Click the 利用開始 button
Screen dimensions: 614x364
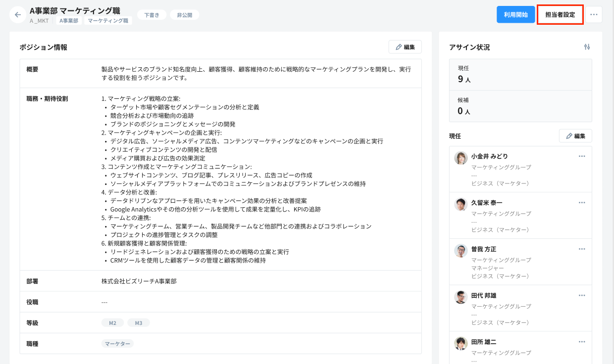click(515, 14)
